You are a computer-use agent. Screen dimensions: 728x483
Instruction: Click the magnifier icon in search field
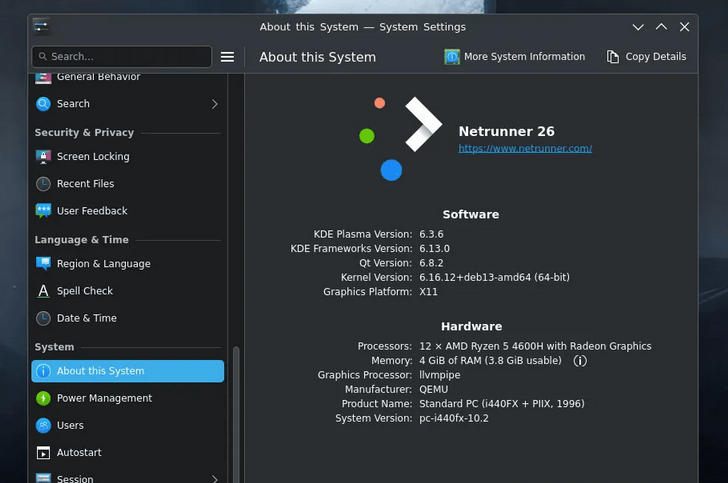tap(43, 56)
